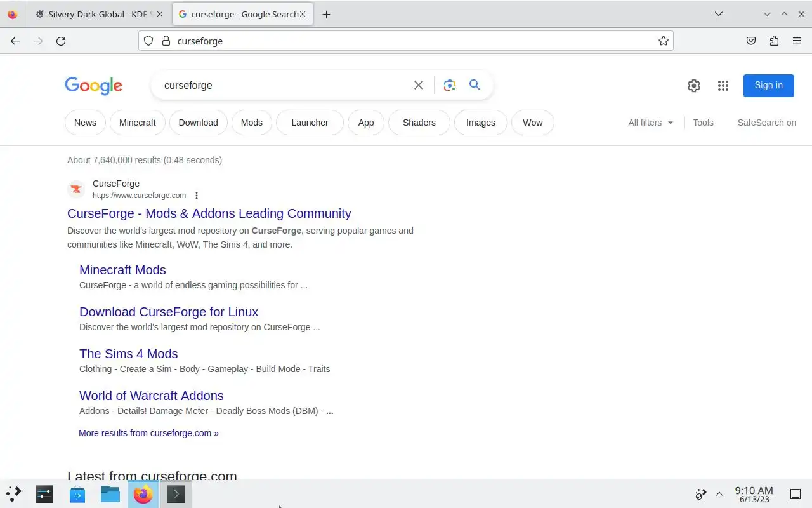Click the About 7,640,000 results text
This screenshot has height=508, width=812.
(145, 160)
